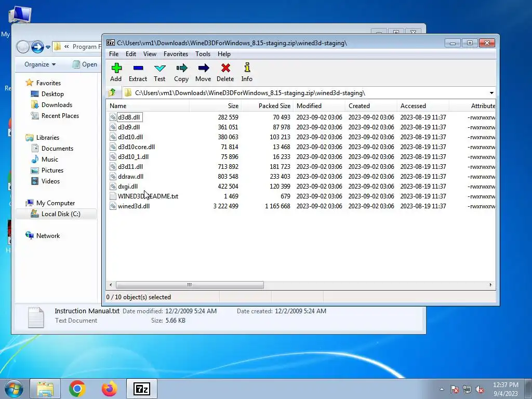Image resolution: width=532 pixels, height=399 pixels.
Task: Select the d3d10core.dll row
Action: pyautogui.click(x=301, y=147)
